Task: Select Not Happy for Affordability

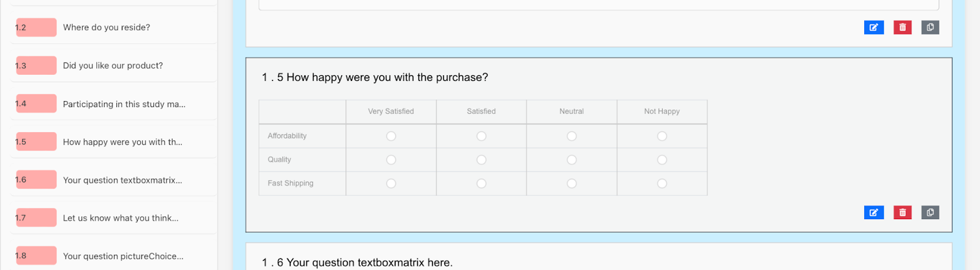Action: click(x=661, y=136)
